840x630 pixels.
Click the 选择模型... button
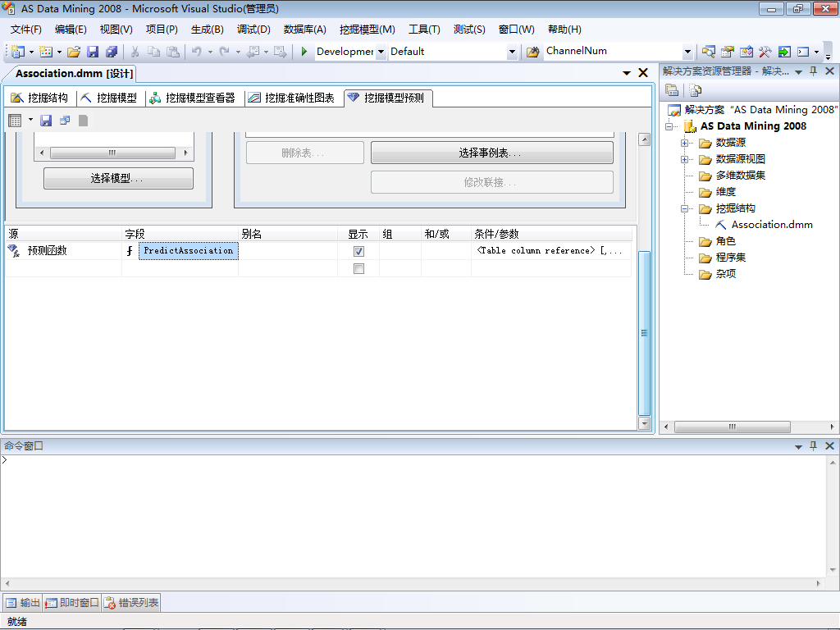[118, 178]
